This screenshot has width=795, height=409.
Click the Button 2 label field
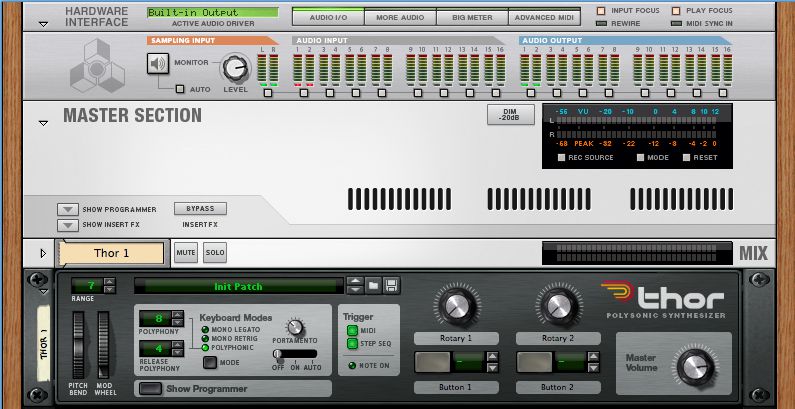click(558, 387)
